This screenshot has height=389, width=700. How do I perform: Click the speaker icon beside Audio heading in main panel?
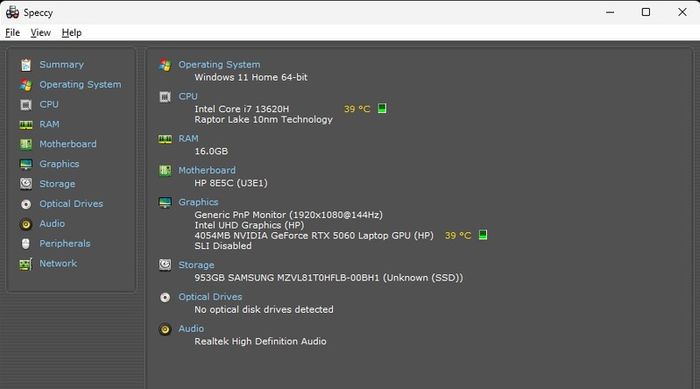165,330
